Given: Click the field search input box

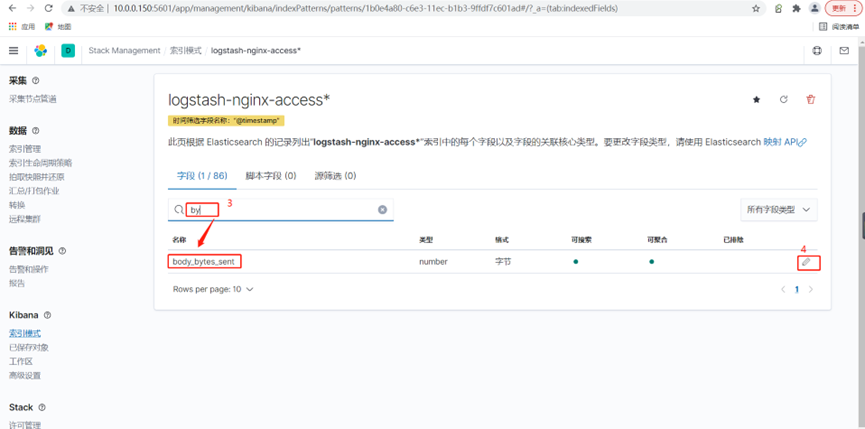Looking at the screenshot, I should tap(281, 210).
